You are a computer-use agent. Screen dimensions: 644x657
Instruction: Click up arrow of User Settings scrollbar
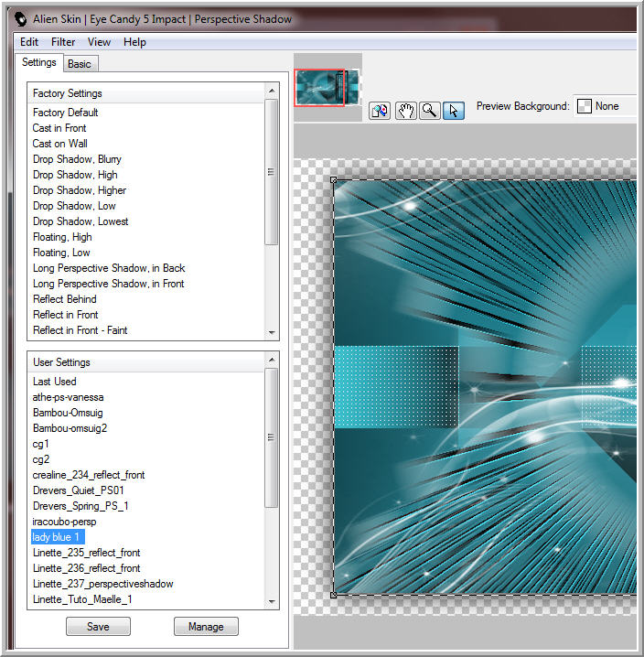click(x=272, y=360)
